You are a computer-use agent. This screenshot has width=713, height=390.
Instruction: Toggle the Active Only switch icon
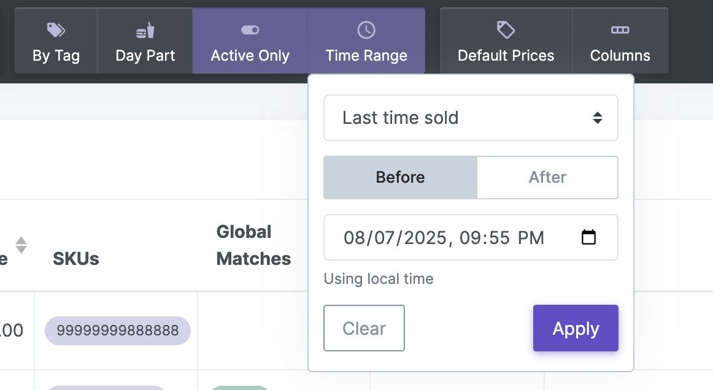click(250, 30)
